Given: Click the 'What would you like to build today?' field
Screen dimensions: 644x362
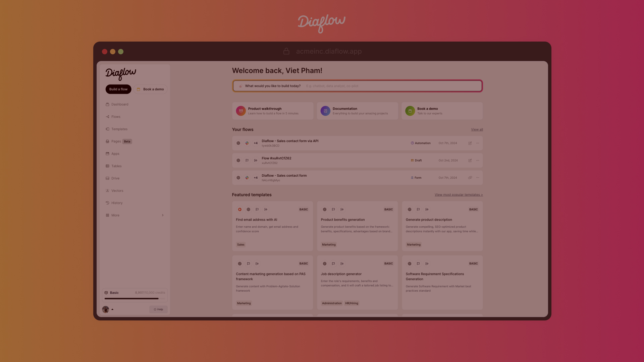Looking at the screenshot, I should point(357,86).
